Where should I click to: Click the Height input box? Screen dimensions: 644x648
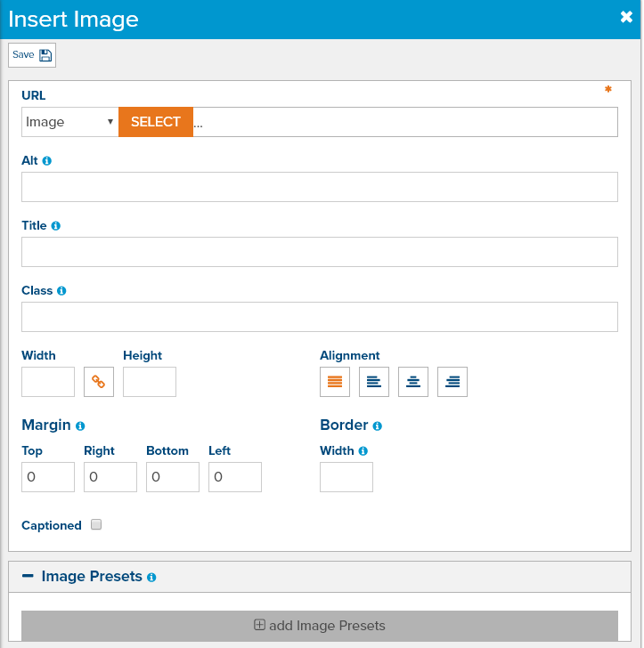[x=150, y=382]
